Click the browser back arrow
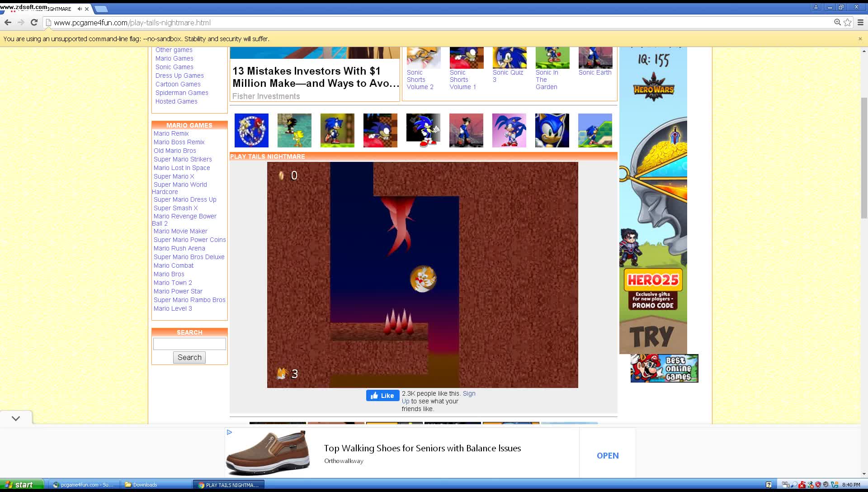 coord(8,23)
